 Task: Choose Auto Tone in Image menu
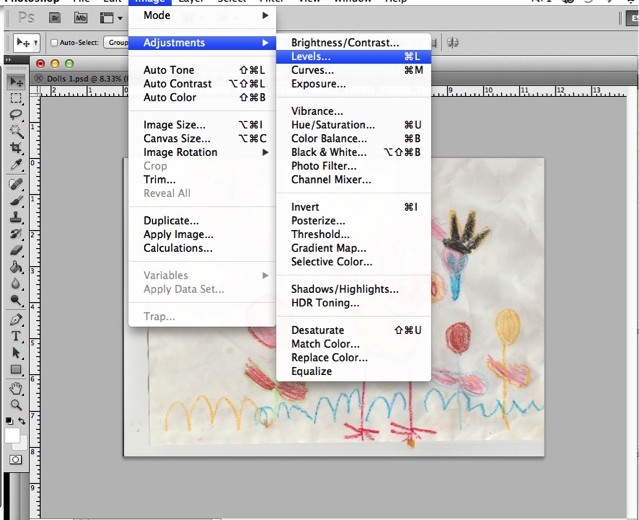pyautogui.click(x=202, y=70)
